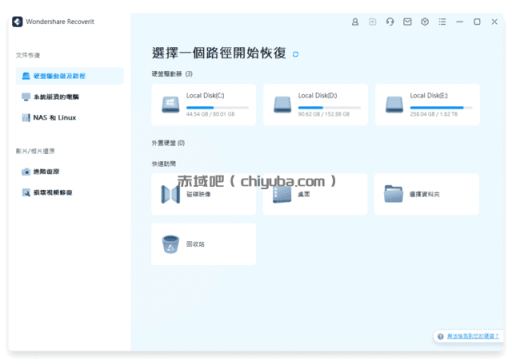Click the question mark help icon
This screenshot has width=512, height=364.
click(x=440, y=336)
